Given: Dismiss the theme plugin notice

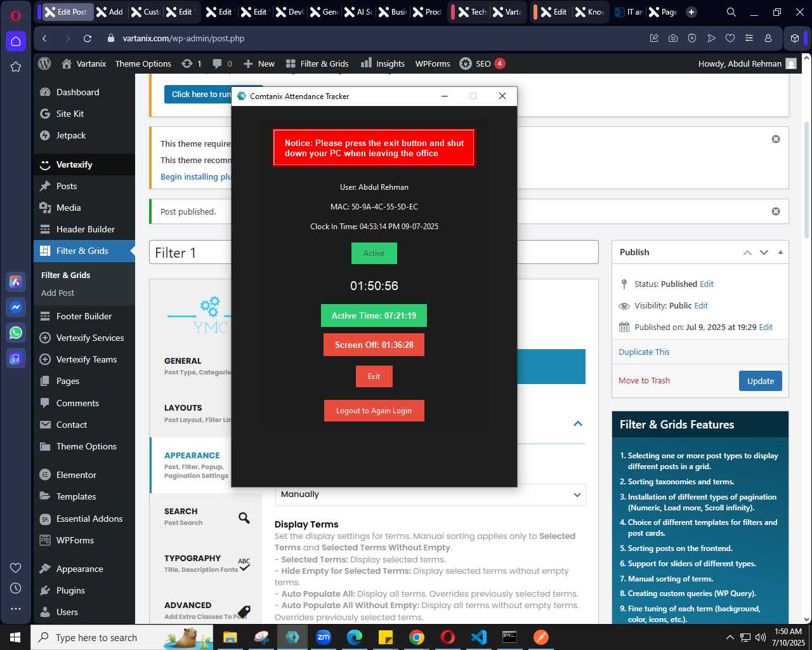Looking at the screenshot, I should [x=775, y=139].
